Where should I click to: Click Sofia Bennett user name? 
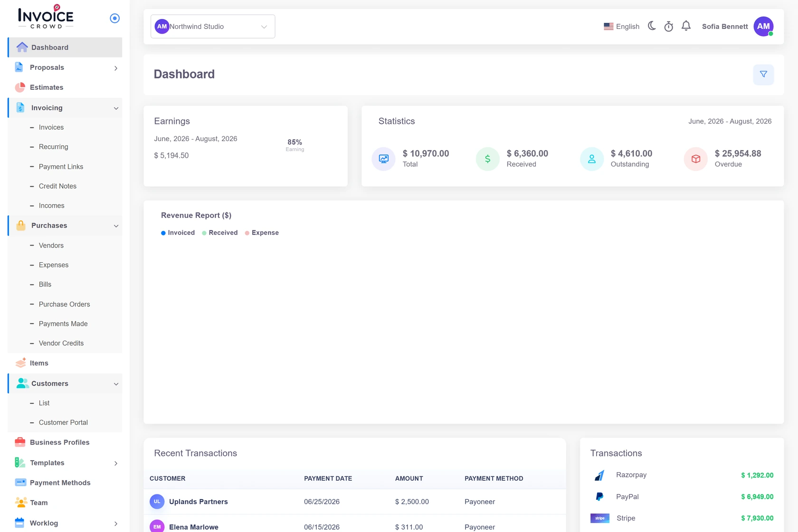point(725,27)
